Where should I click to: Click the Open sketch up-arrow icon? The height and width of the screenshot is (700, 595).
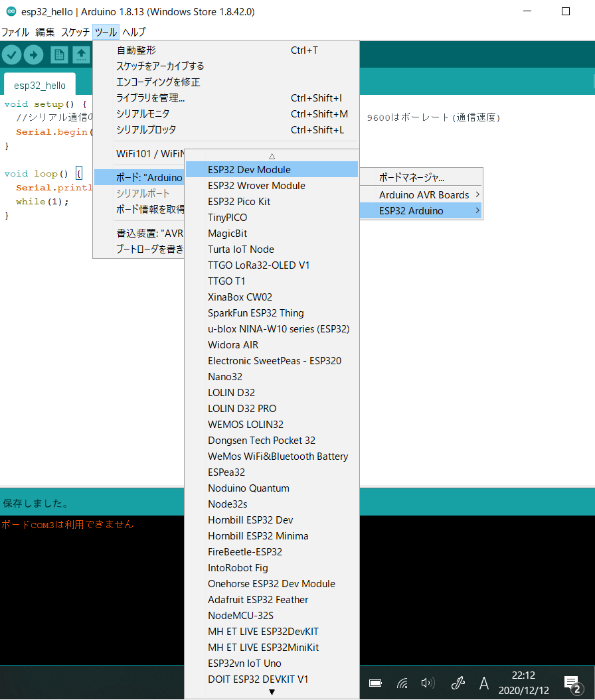pyautogui.click(x=81, y=55)
